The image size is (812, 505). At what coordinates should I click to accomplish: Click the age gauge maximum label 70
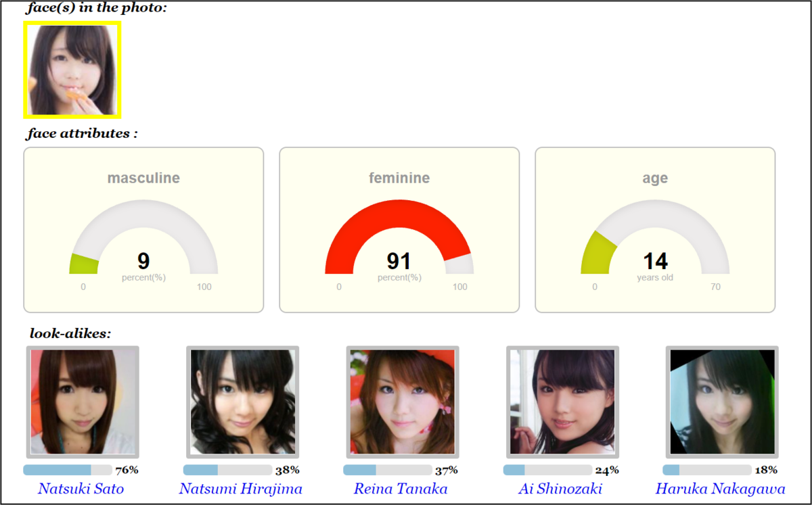tap(715, 287)
